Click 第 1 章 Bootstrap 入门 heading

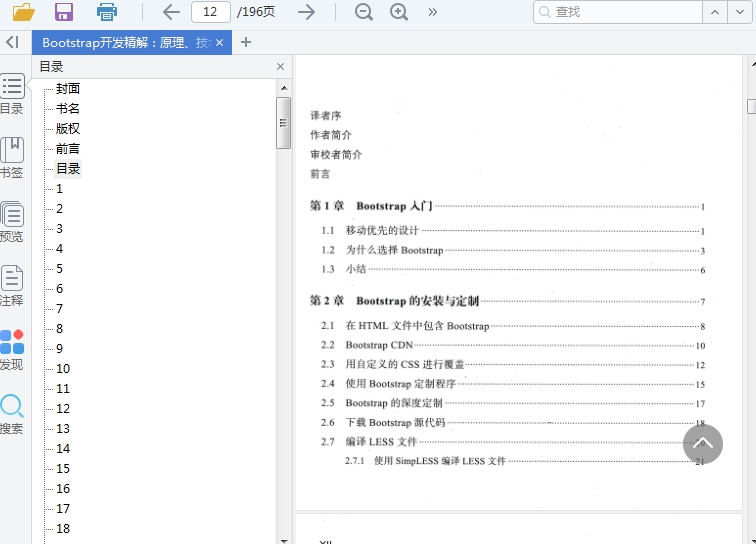tap(371, 206)
